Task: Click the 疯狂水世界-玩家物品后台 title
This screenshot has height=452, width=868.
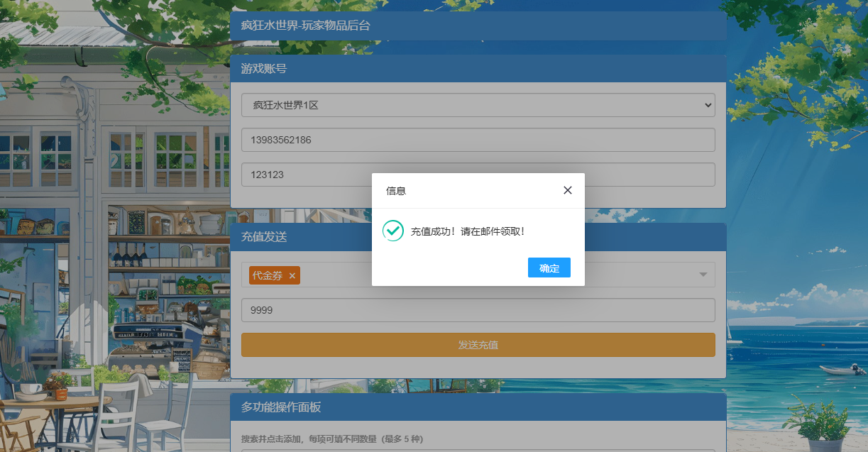Action: (x=306, y=26)
